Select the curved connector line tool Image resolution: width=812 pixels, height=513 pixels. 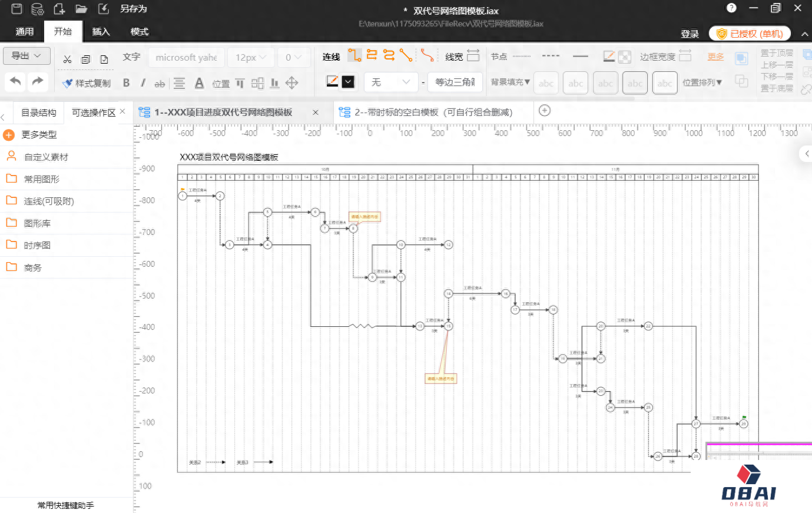coord(427,55)
